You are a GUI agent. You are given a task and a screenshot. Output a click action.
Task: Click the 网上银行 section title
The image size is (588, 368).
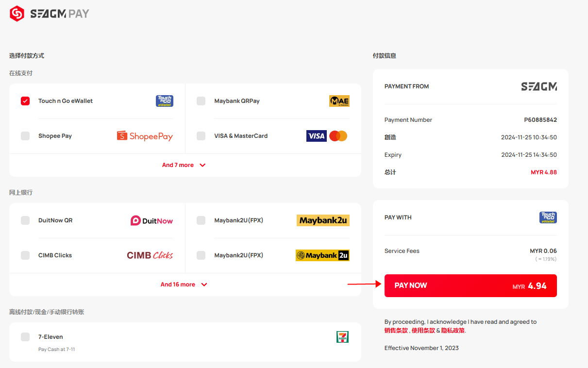(21, 193)
